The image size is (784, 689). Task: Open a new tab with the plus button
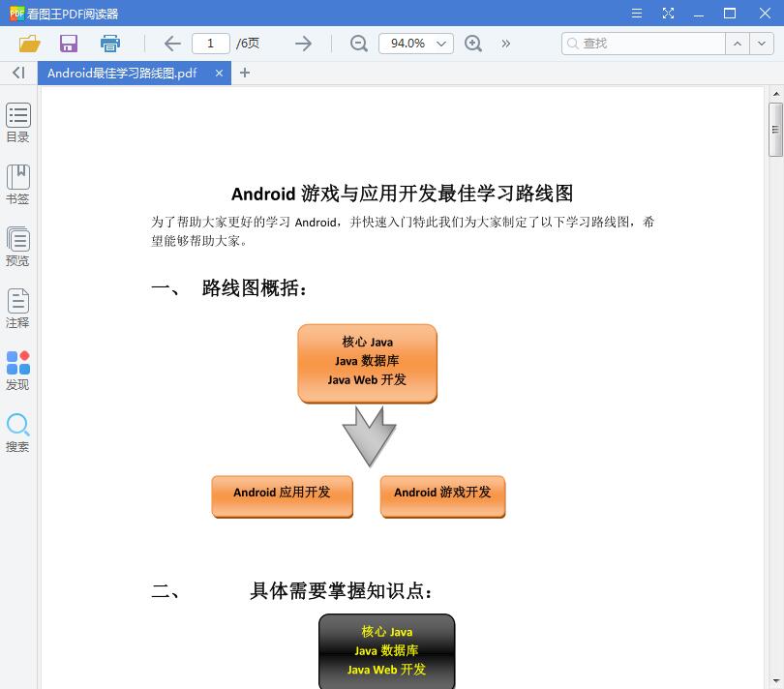pyautogui.click(x=243, y=73)
